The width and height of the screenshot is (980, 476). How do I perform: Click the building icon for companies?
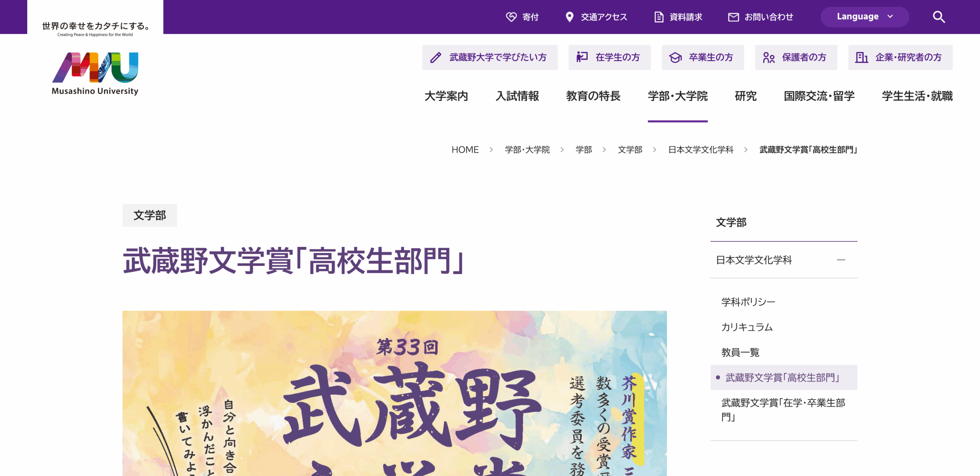click(x=862, y=57)
